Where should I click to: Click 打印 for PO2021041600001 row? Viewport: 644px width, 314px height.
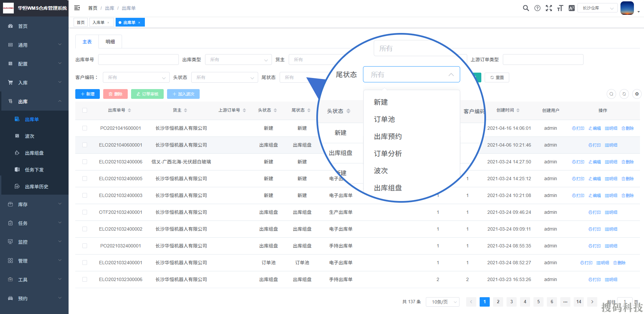(578, 128)
